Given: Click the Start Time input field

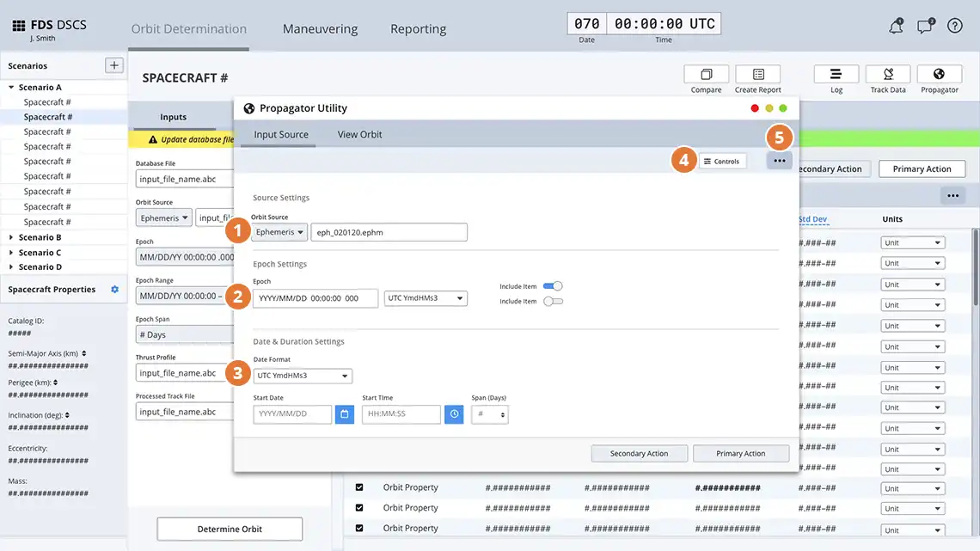Looking at the screenshot, I should (401, 414).
